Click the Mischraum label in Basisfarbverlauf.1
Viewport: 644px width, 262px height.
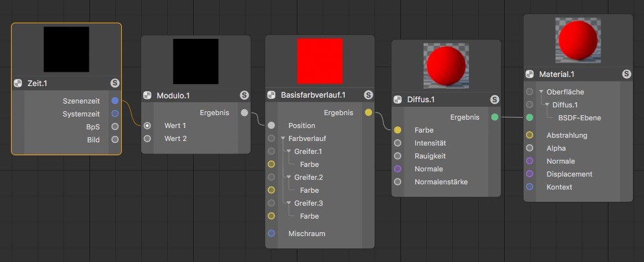pyautogui.click(x=307, y=234)
